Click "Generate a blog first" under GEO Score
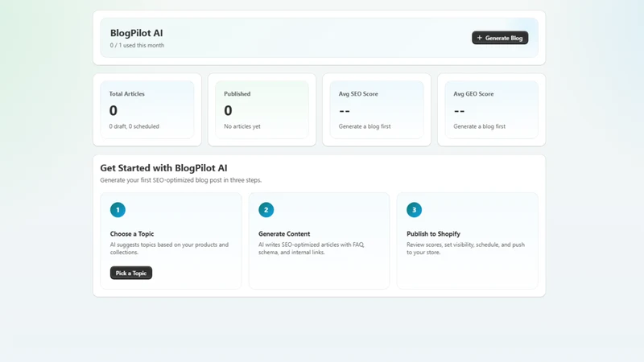The image size is (644, 362). point(479,126)
